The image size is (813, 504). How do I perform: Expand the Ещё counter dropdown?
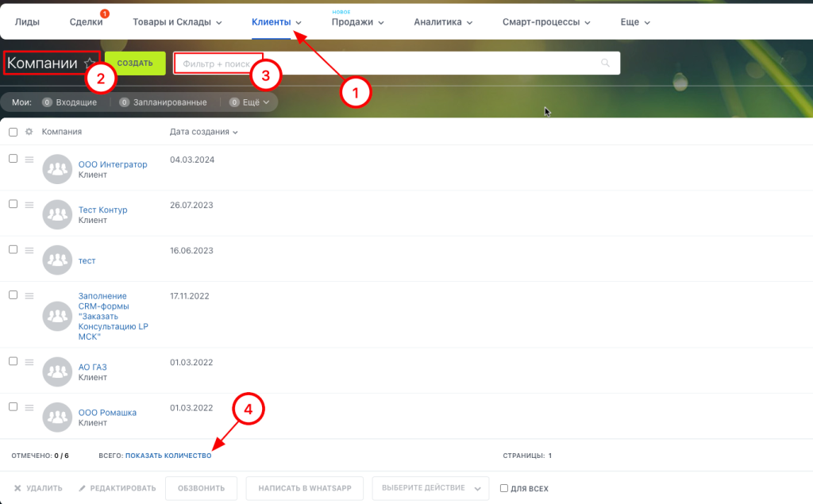(251, 102)
